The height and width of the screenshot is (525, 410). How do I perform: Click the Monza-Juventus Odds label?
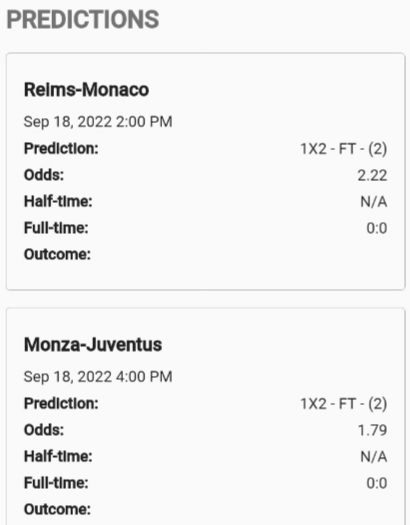click(x=44, y=430)
